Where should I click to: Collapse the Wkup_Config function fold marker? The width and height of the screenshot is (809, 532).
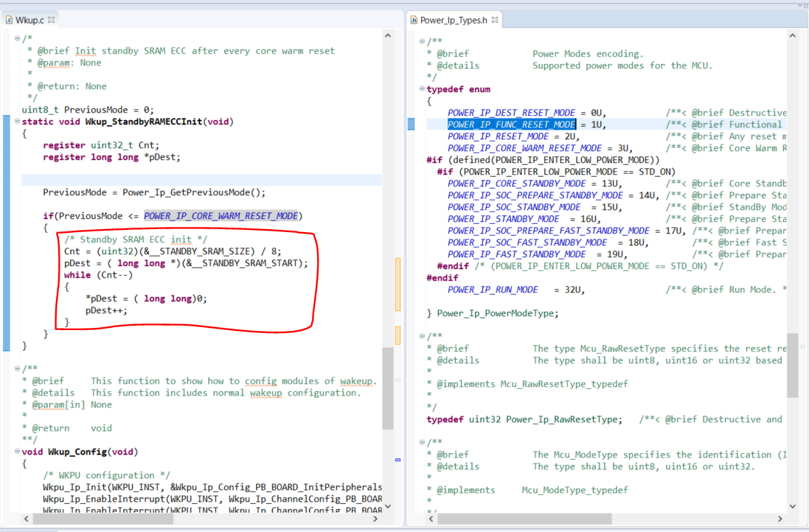(17, 452)
